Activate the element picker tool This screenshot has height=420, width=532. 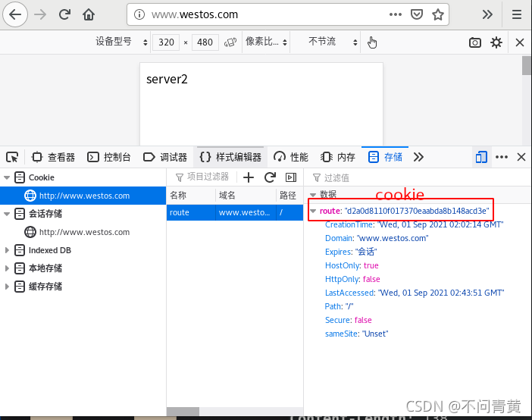coord(12,157)
